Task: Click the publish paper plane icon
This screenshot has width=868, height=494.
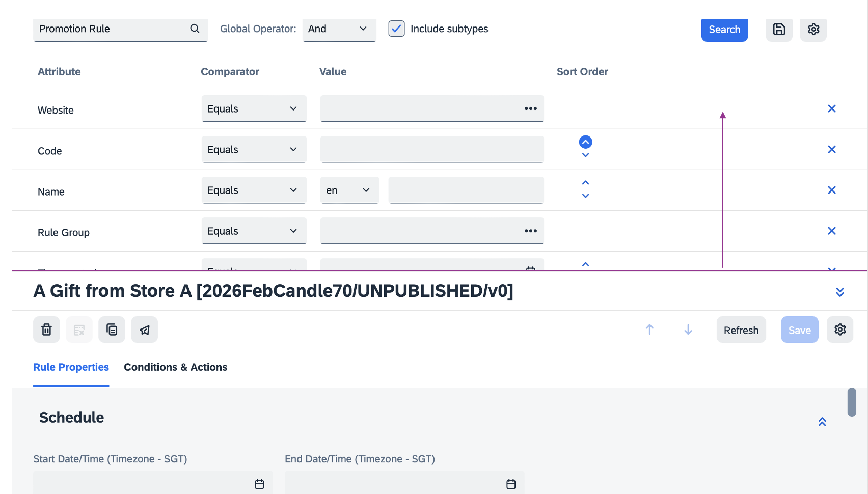Action: (x=145, y=330)
